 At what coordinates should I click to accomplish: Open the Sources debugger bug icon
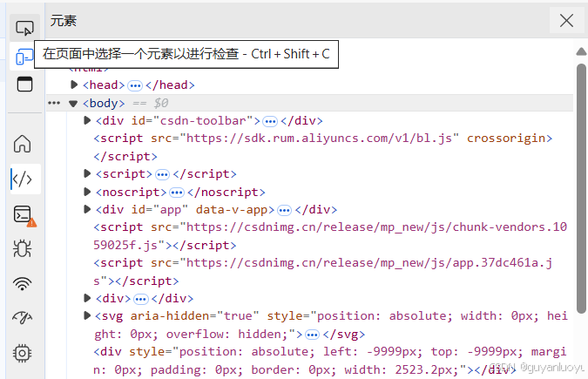(x=22, y=248)
